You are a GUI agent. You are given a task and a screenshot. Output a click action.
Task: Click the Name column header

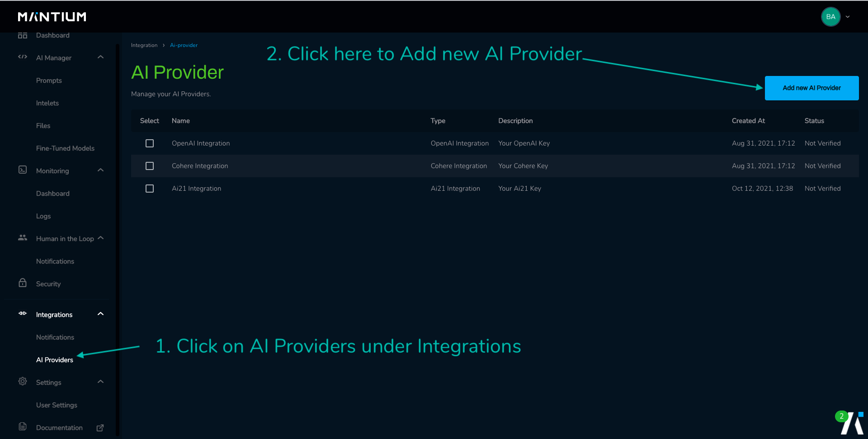point(181,121)
